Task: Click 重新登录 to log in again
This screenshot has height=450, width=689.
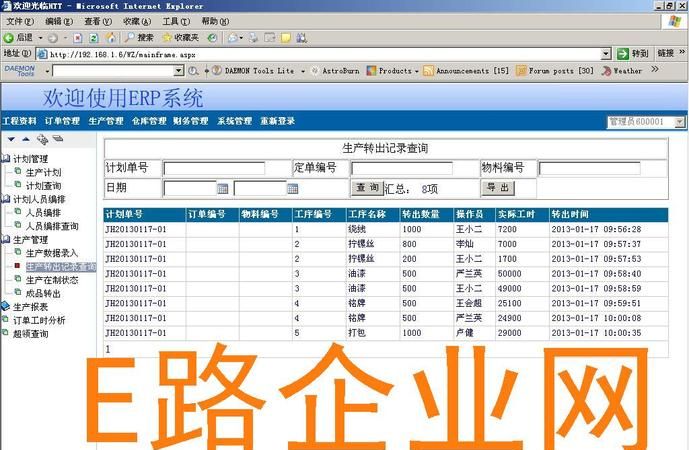Action: point(278,121)
